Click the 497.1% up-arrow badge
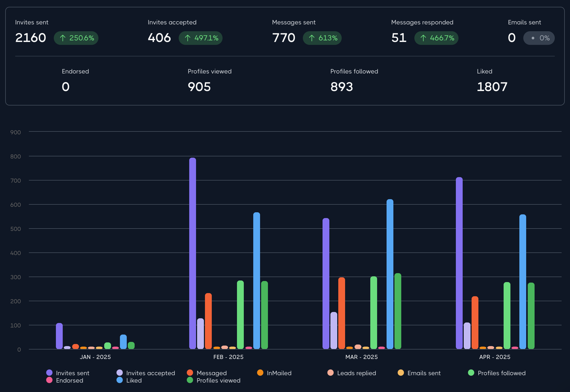This screenshot has height=392, width=570. tap(201, 38)
